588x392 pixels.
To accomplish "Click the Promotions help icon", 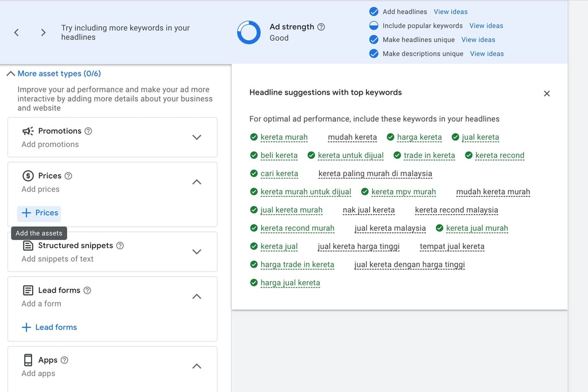I will click(88, 131).
